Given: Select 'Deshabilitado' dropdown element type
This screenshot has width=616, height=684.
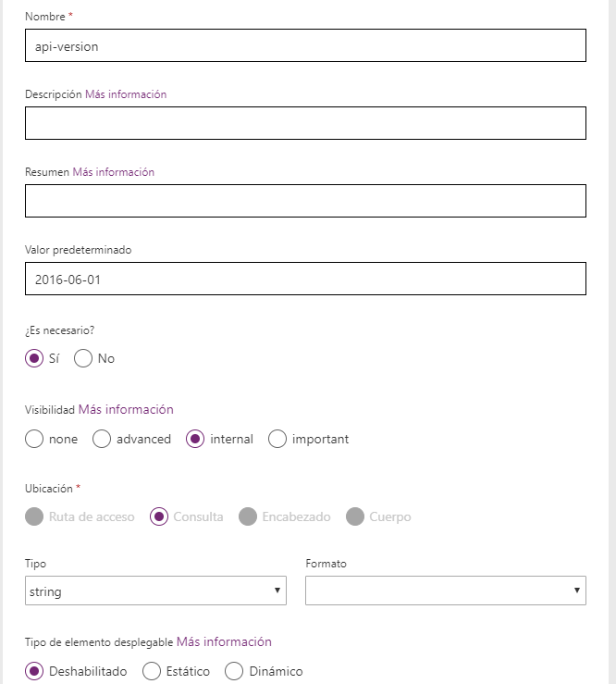Looking at the screenshot, I should point(34,671).
